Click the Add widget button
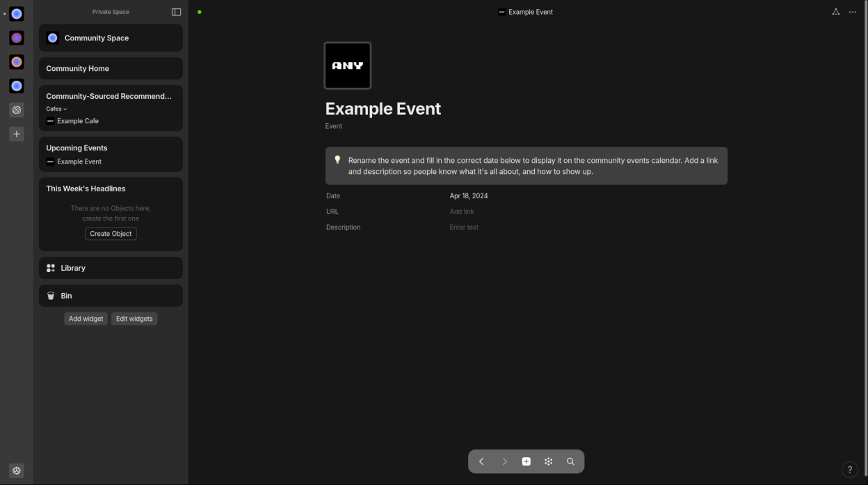 tap(86, 319)
